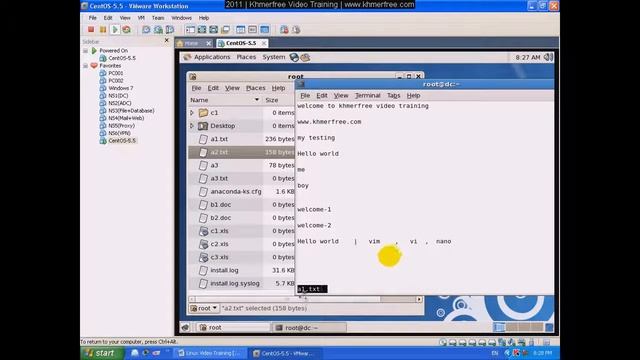Click the root window taskbar button

(x=233, y=327)
